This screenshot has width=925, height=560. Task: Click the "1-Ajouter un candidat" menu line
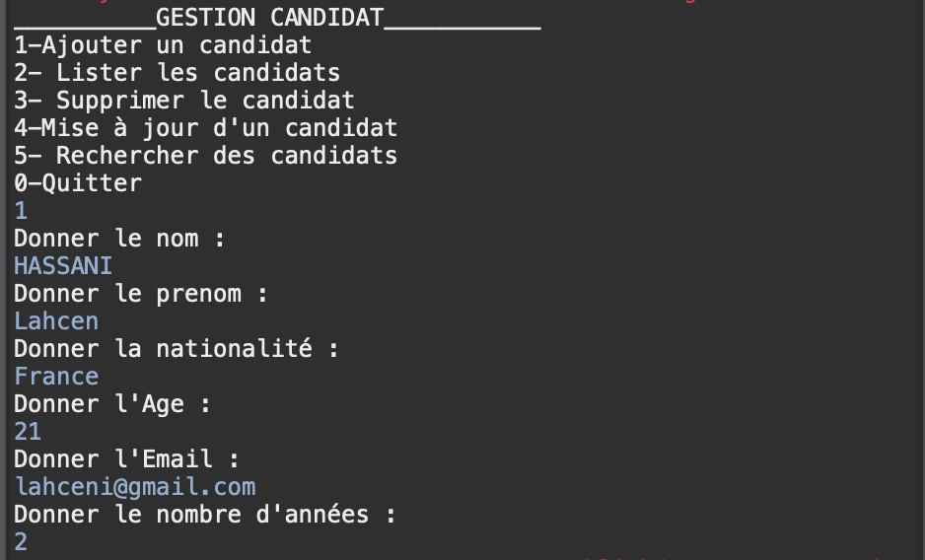point(163,45)
